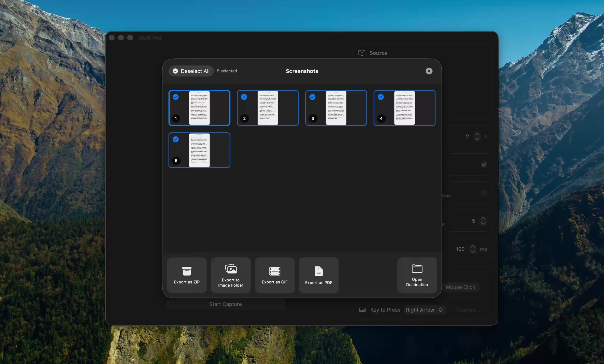The height and width of the screenshot is (364, 604).
Task: Uncheck screenshot 1 selection checkmark
Action: (x=175, y=97)
